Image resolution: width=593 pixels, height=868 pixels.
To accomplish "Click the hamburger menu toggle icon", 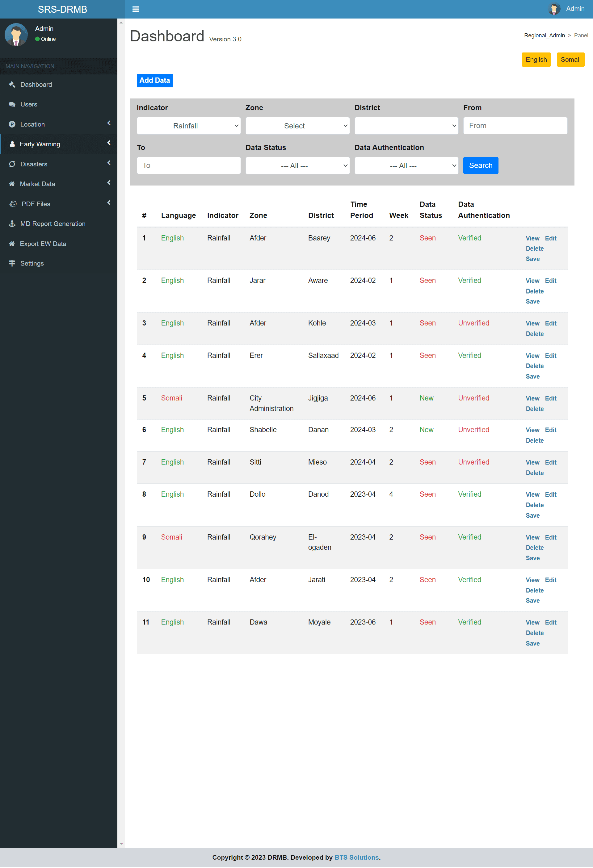I will pos(136,9).
